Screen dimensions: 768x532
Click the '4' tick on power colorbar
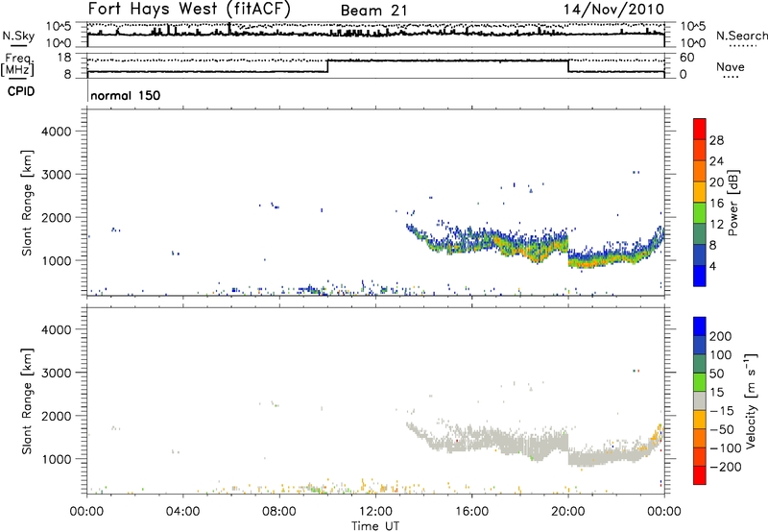pos(712,266)
